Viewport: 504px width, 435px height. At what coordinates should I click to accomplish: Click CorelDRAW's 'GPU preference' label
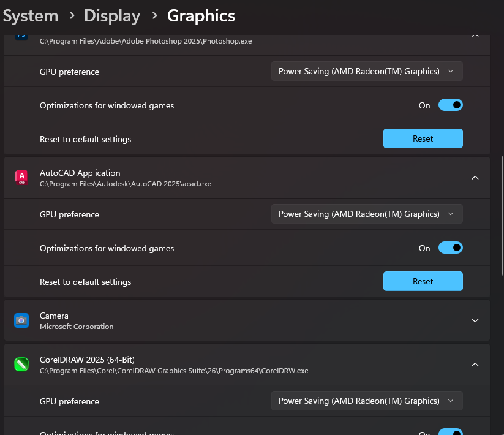pos(69,401)
